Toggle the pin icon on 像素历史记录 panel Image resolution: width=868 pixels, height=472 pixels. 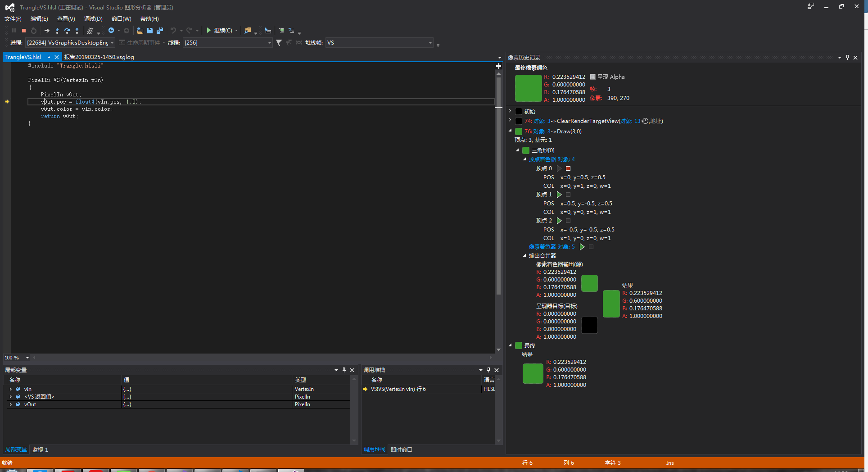847,57
